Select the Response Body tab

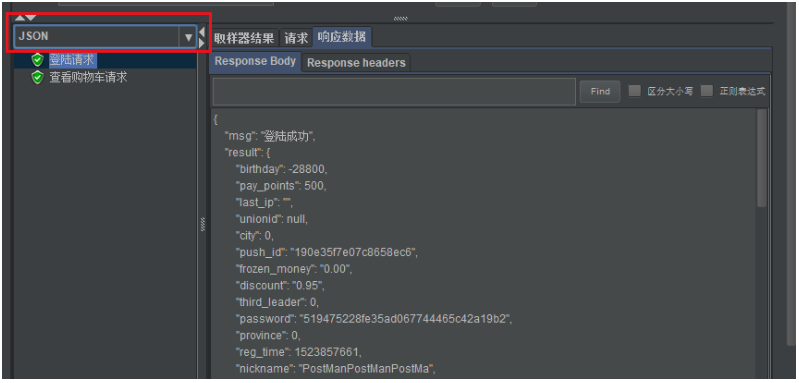[x=255, y=61]
